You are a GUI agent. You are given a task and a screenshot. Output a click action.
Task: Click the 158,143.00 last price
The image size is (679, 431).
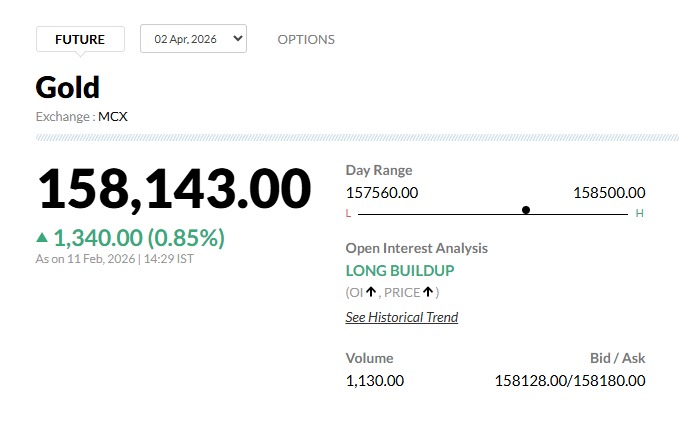(x=174, y=190)
